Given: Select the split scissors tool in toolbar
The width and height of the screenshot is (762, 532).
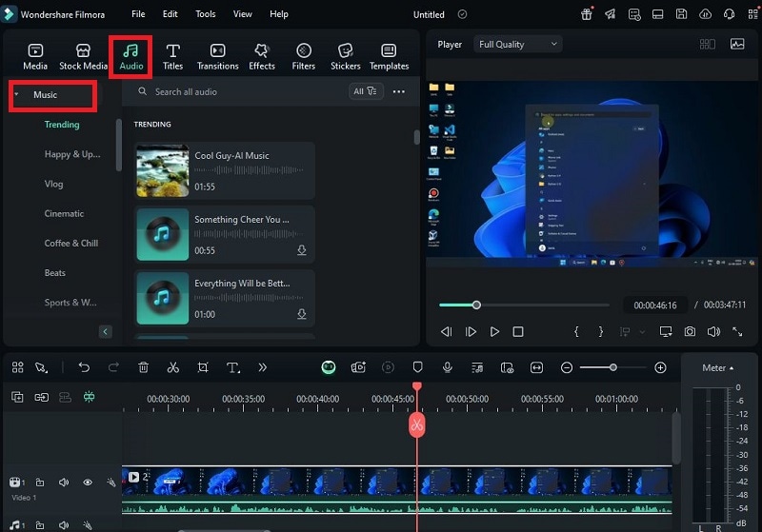Looking at the screenshot, I should point(173,367).
